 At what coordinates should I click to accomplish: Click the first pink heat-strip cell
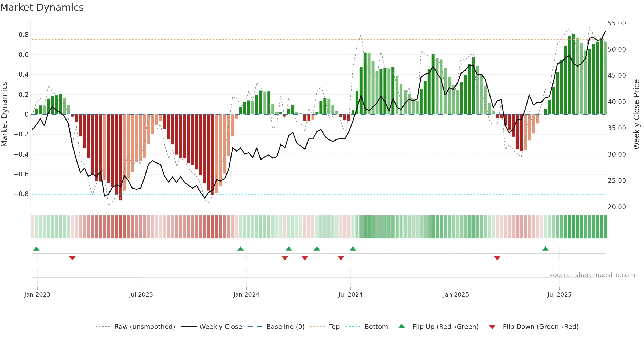click(x=32, y=227)
